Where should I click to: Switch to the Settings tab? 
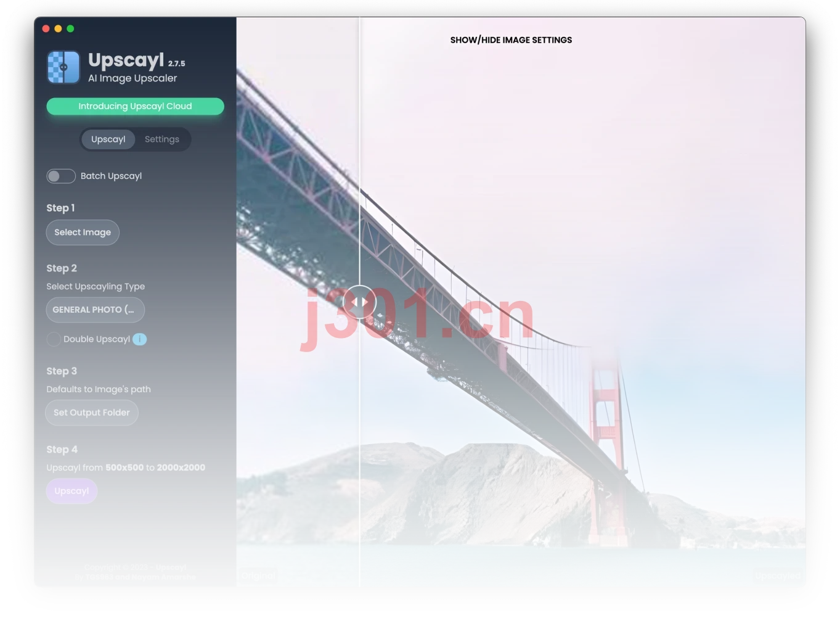(x=162, y=139)
